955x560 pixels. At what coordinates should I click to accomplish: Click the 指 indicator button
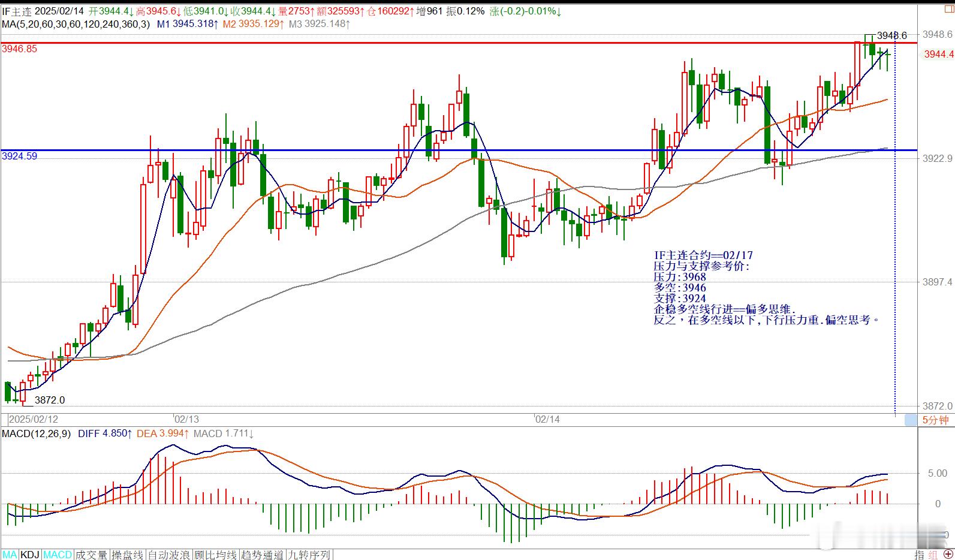920,555
